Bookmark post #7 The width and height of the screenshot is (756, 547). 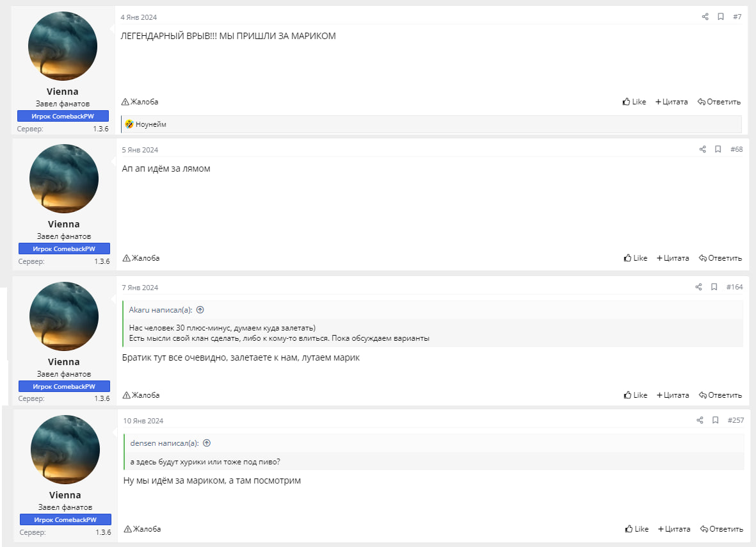pyautogui.click(x=720, y=17)
